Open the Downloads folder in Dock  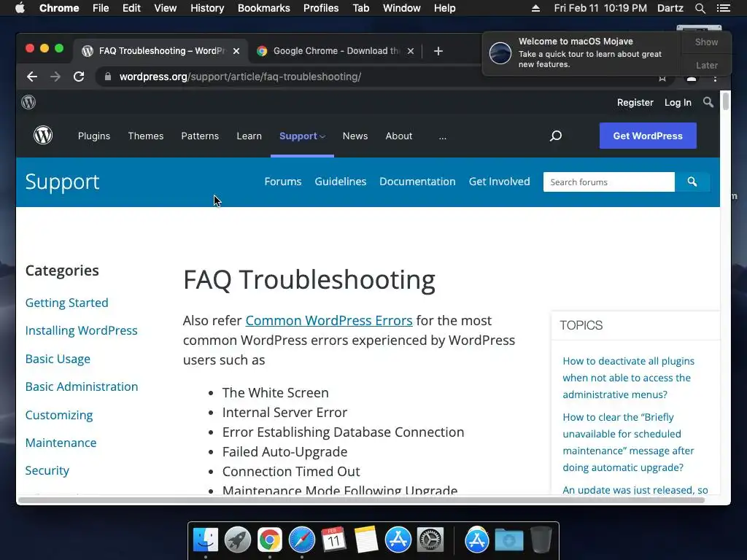click(x=508, y=540)
